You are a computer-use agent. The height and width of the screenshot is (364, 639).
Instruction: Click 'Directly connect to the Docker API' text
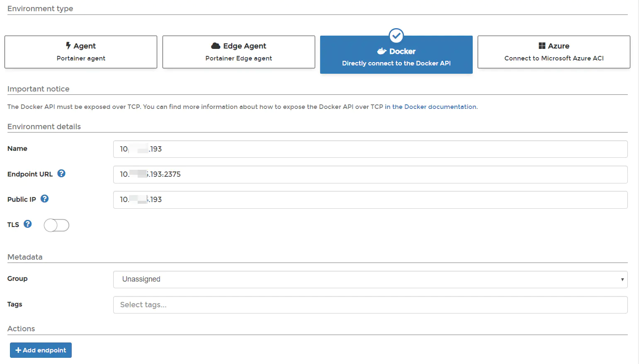[396, 63]
